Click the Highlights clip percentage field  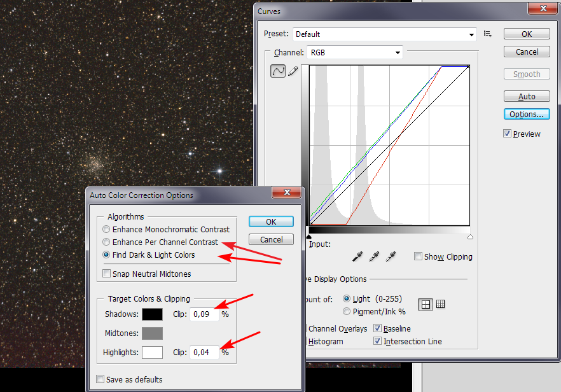[x=204, y=353]
